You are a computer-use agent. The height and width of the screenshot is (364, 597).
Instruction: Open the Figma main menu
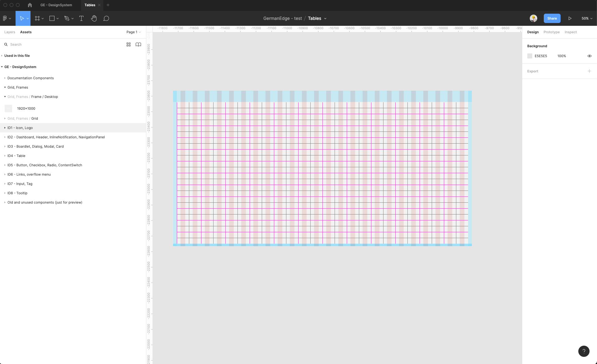pos(7,18)
